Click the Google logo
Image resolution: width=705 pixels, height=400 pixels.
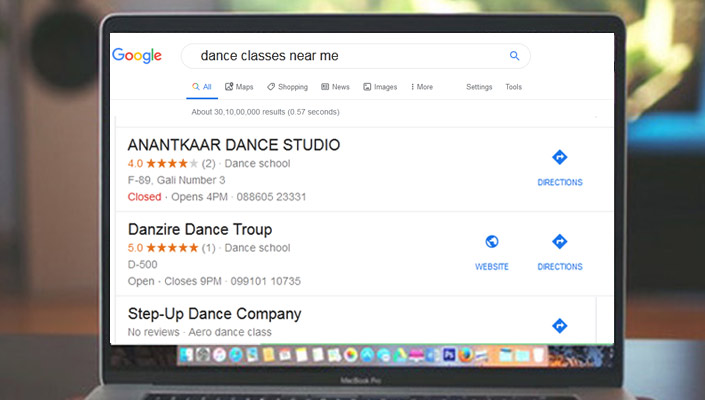(x=137, y=56)
